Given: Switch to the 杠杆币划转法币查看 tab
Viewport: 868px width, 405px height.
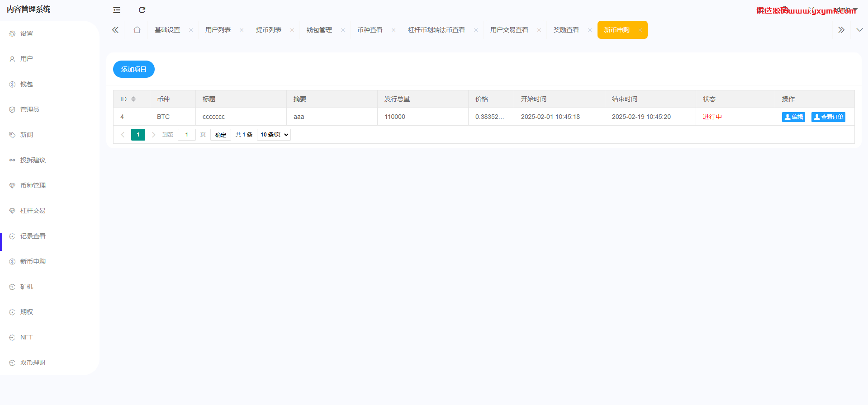Looking at the screenshot, I should [x=436, y=30].
